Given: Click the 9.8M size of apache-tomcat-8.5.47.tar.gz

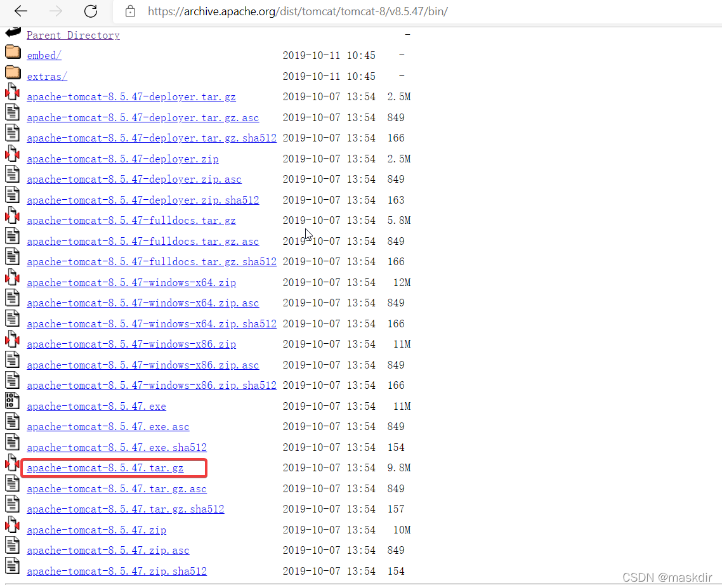Looking at the screenshot, I should click(399, 468).
